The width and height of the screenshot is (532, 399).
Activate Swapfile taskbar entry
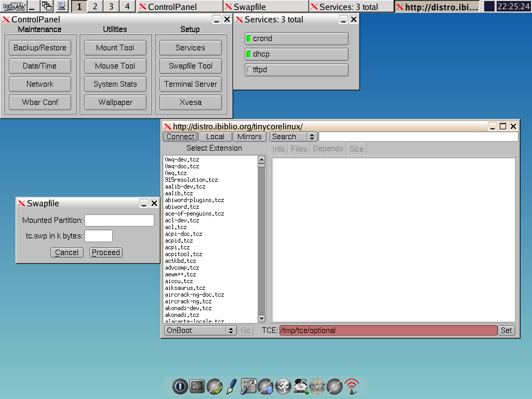point(265,6)
